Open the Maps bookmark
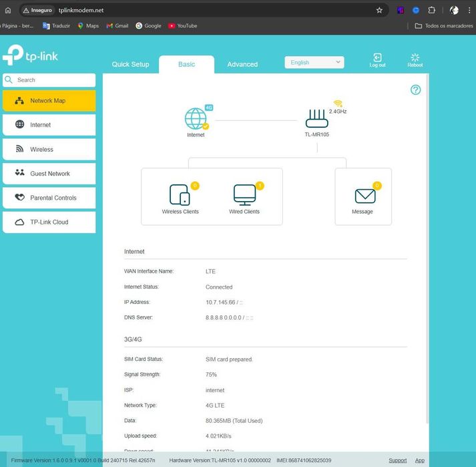This screenshot has width=476, height=467. point(88,26)
